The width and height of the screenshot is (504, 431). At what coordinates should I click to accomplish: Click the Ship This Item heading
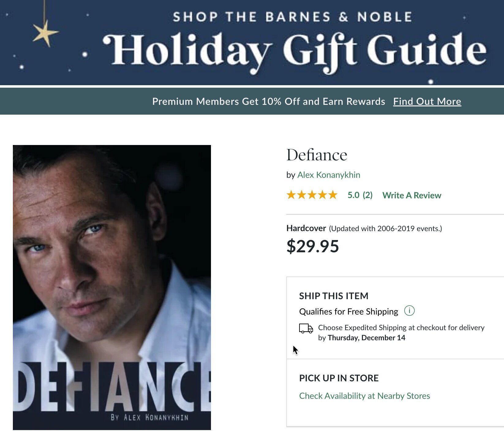tap(333, 296)
